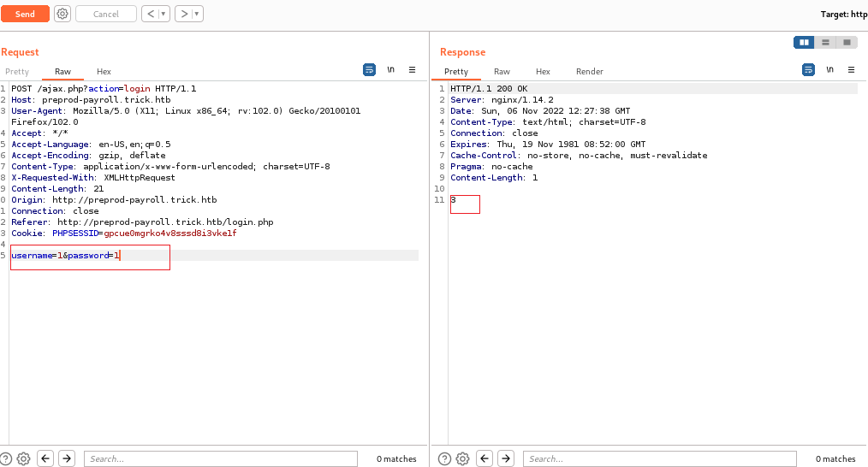Expand the history-back dropdown arrow
868x467 pixels.
163,14
